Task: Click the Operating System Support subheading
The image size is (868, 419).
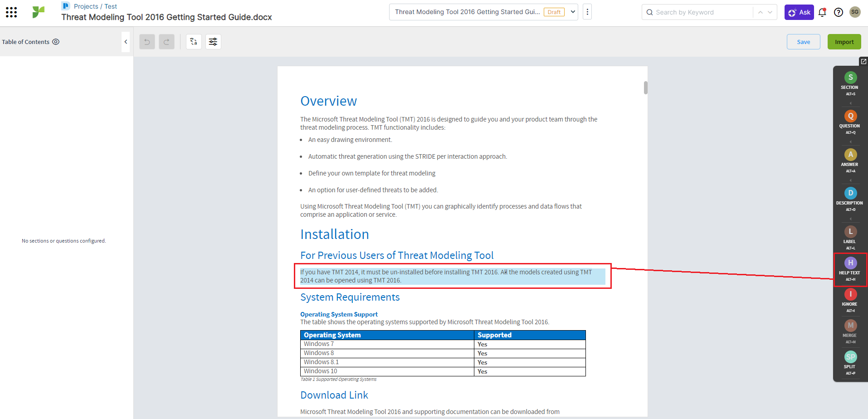Action: click(x=339, y=314)
